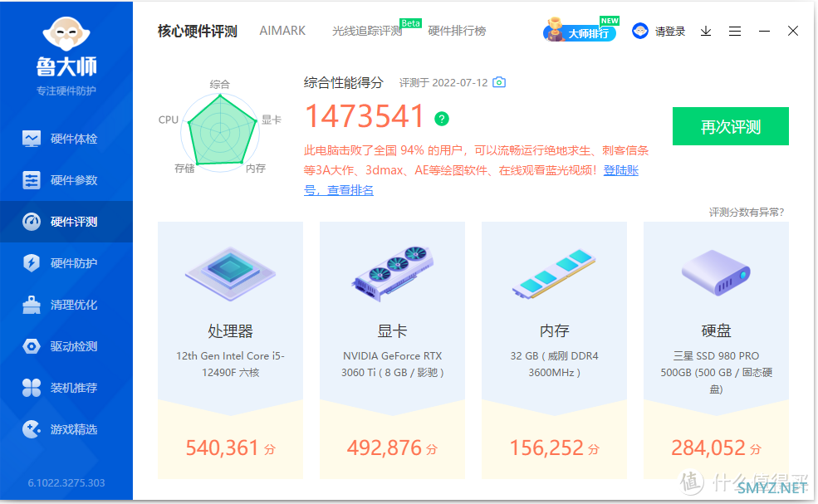
Task: Switch to AIMARK tab
Action: [x=282, y=31]
